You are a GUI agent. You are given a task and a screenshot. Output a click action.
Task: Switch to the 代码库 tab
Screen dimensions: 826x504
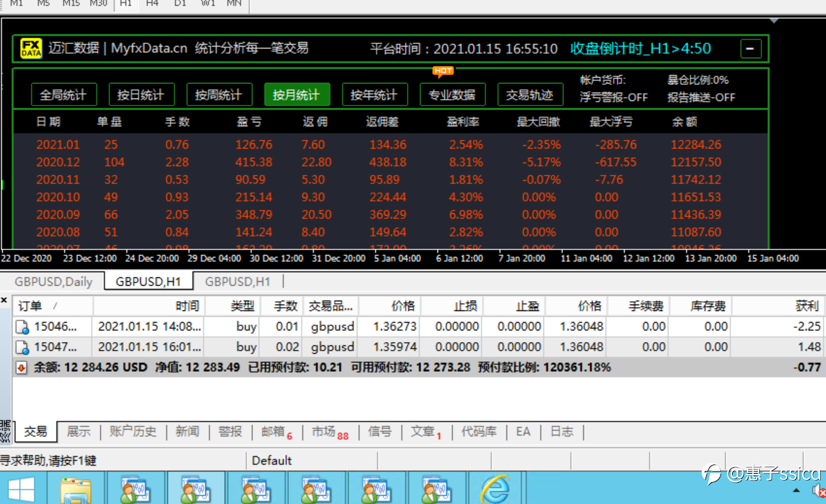point(479,431)
